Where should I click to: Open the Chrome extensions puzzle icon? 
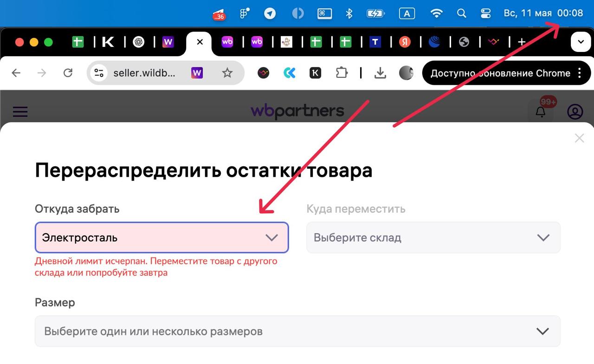tap(342, 73)
